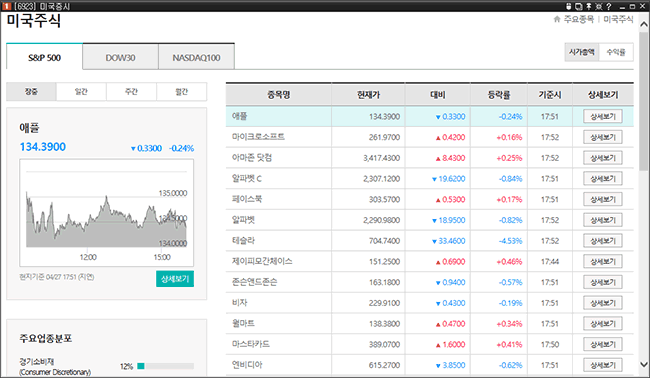Image resolution: width=650 pixels, height=378 pixels.
Task: Pin the window with pushpin icon
Action: tap(588, 6)
